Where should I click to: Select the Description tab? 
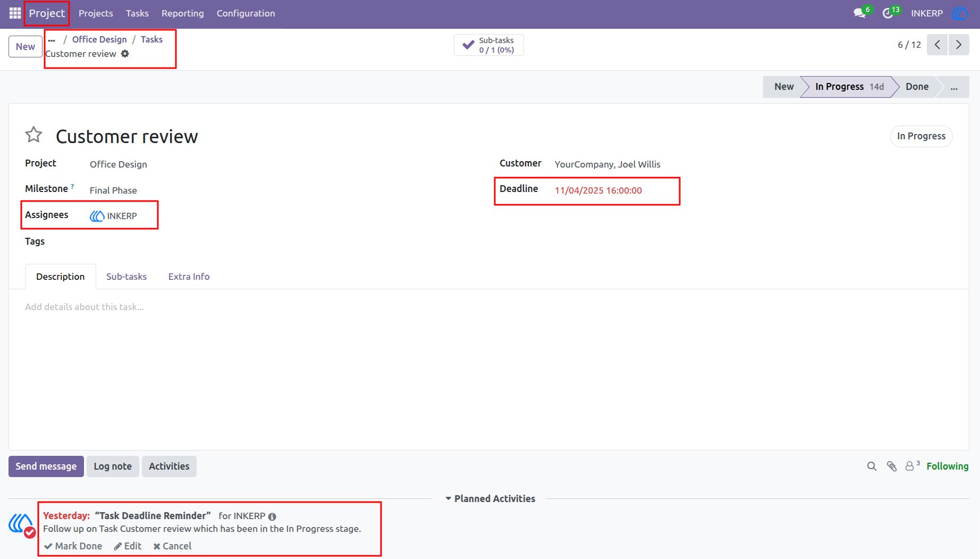(61, 277)
